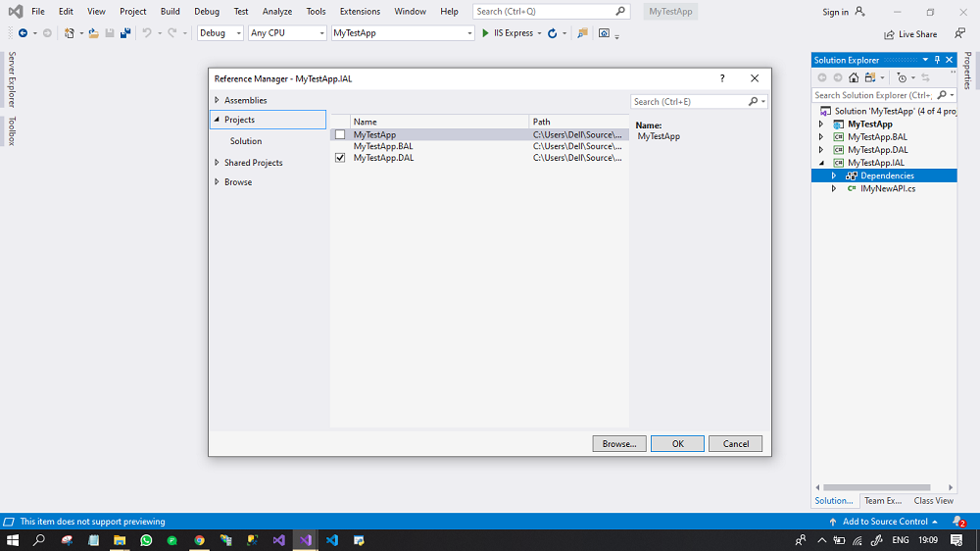This screenshot has width=980, height=551.
Task: Click the help question mark in dialog
Action: [x=722, y=78]
